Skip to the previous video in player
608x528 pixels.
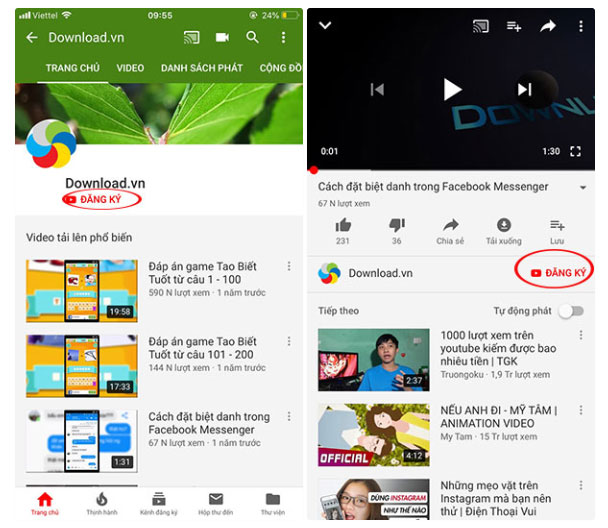pyautogui.click(x=377, y=90)
